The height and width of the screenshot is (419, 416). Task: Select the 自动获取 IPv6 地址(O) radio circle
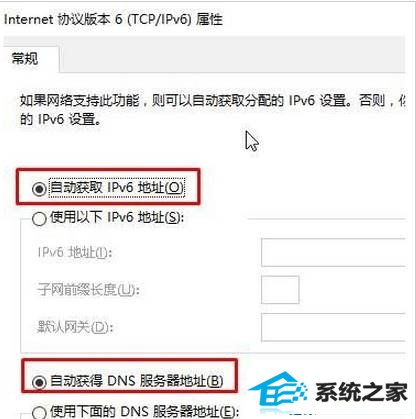[x=39, y=189]
